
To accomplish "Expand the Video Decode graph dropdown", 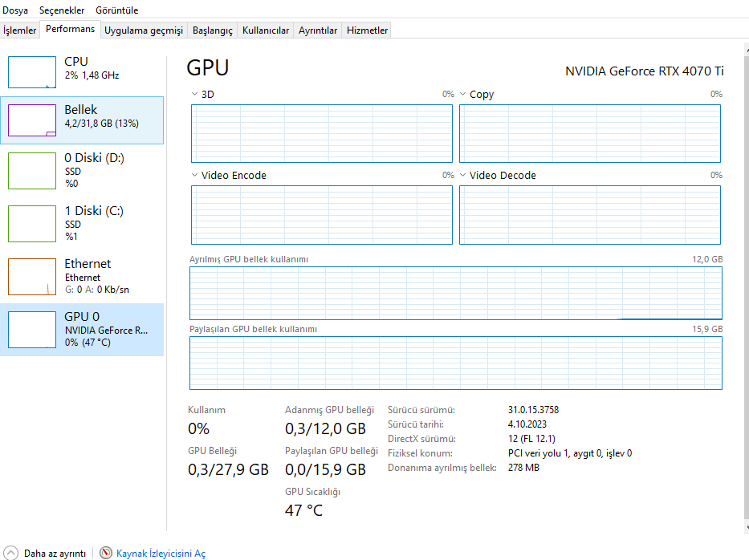I will tap(462, 176).
